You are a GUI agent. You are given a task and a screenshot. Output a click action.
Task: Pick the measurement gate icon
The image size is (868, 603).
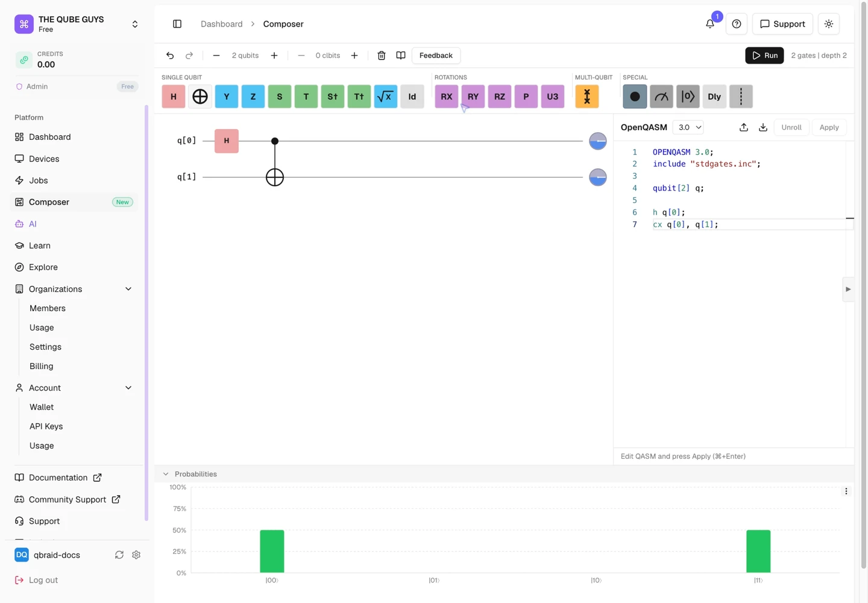661,96
